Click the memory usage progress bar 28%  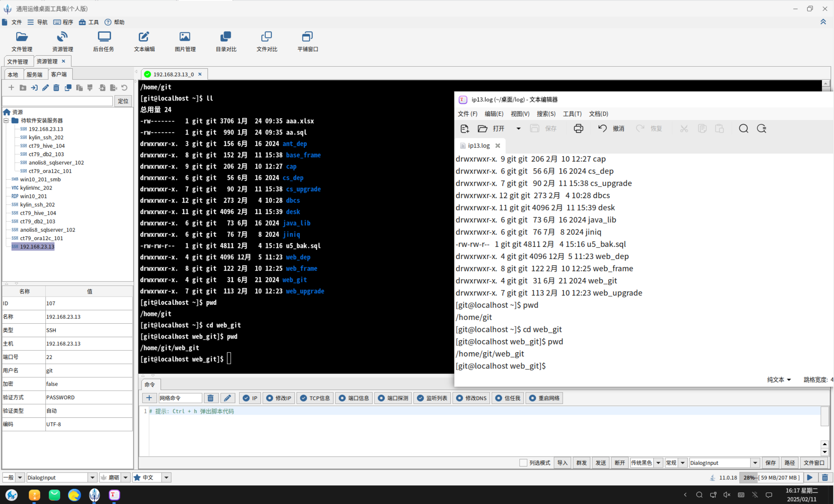[x=771, y=478]
